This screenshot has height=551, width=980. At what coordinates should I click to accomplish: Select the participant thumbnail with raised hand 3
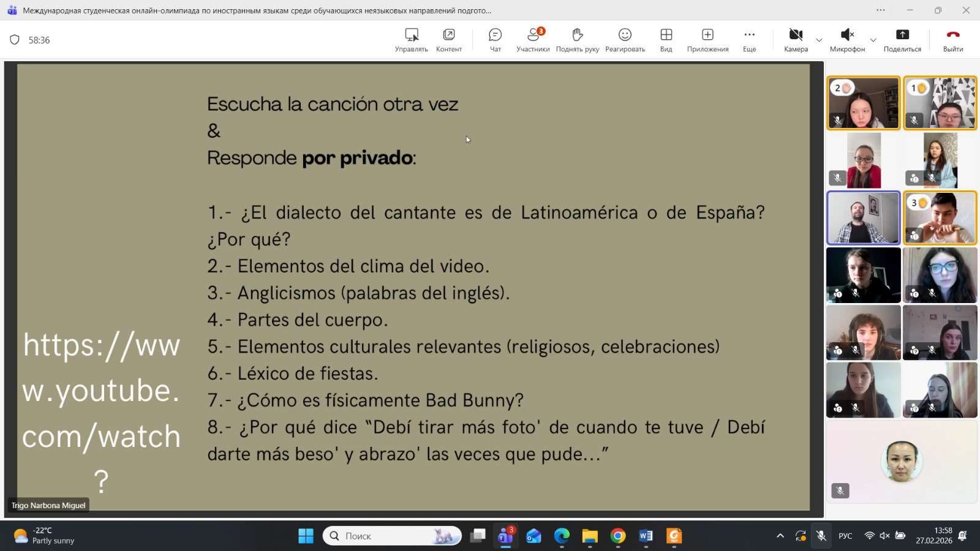[x=940, y=218]
